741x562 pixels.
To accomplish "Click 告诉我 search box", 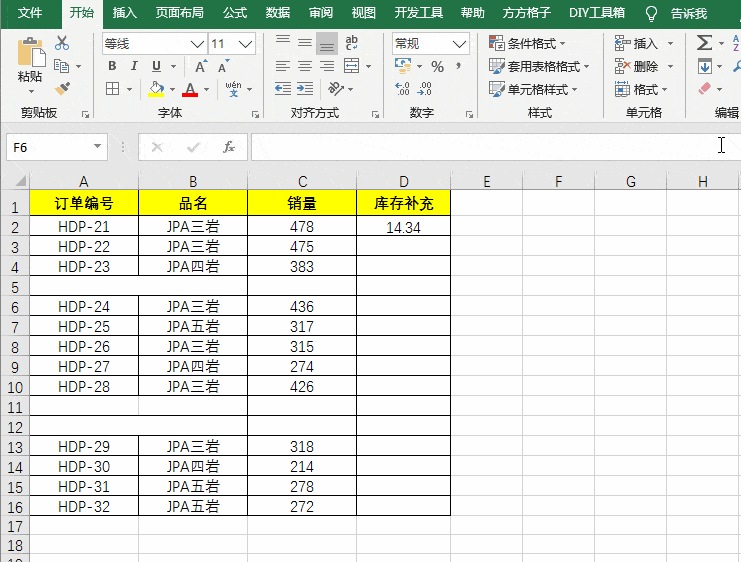I will tap(689, 13).
